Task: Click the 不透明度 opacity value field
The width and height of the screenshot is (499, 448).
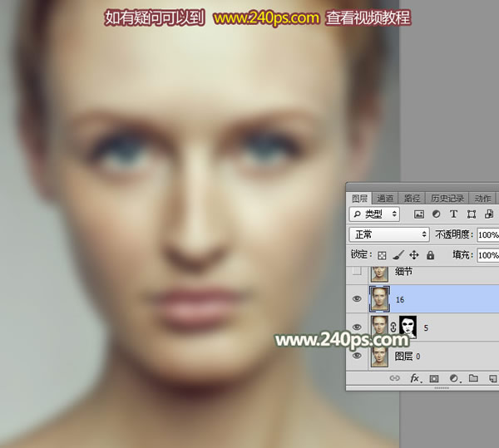Action: coord(488,235)
